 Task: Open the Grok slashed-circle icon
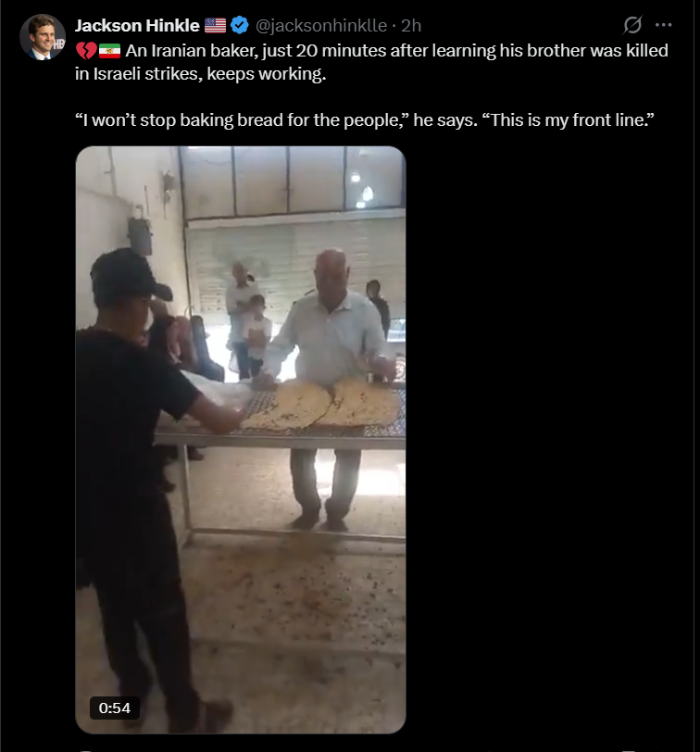tap(631, 25)
